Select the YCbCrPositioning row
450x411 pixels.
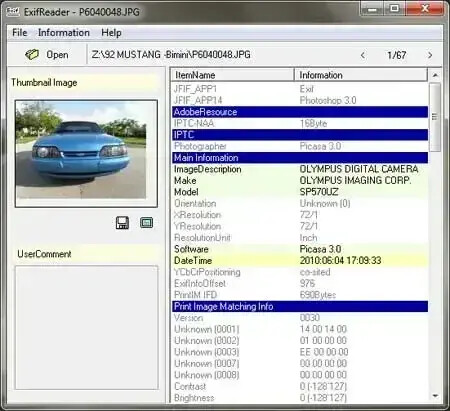coord(300,272)
